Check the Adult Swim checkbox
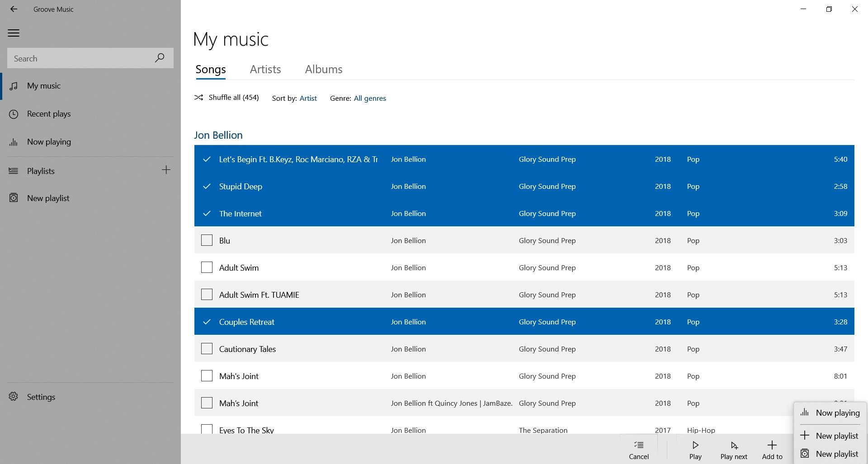 point(207,267)
